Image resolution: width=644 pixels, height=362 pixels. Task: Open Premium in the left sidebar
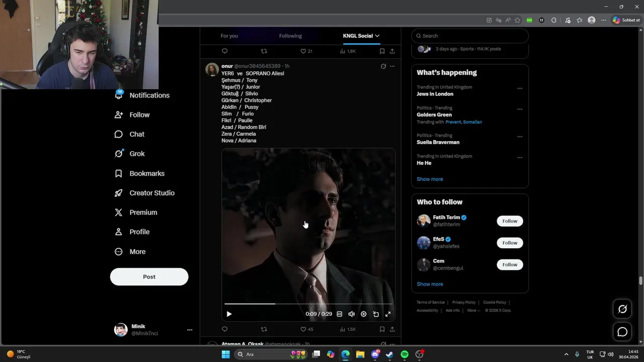point(136,212)
